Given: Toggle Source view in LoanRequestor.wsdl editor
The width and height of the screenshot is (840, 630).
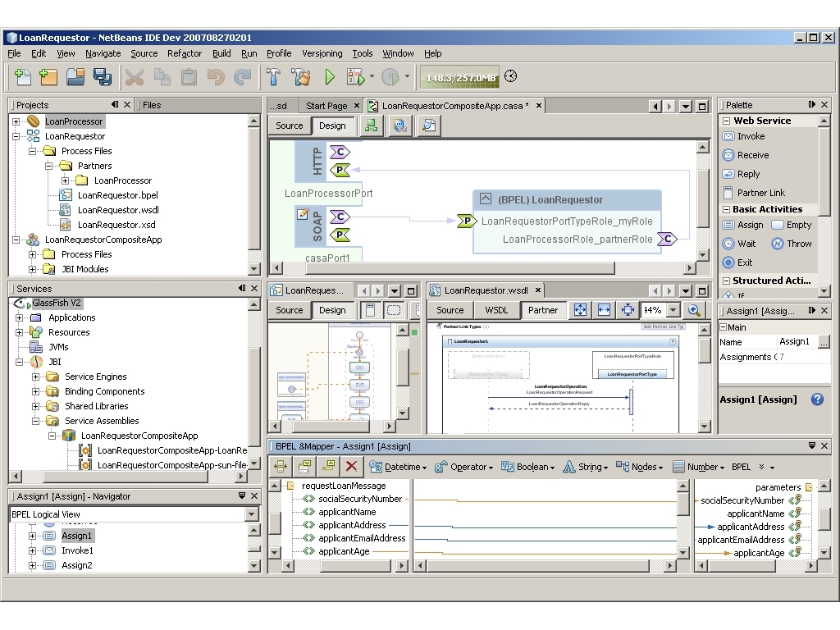Looking at the screenshot, I should 450,310.
